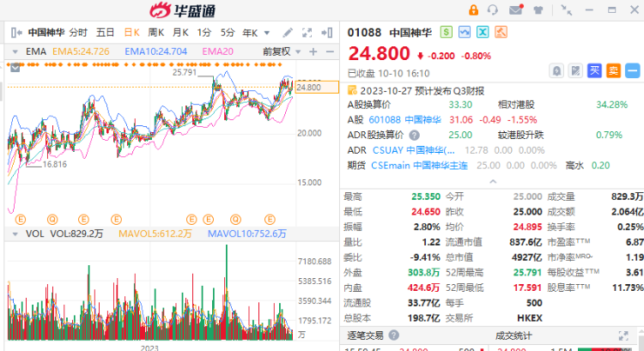Click the MAVOL10:752.6万 label
Image resolution: width=644 pixels, height=351 pixels.
coord(247,234)
